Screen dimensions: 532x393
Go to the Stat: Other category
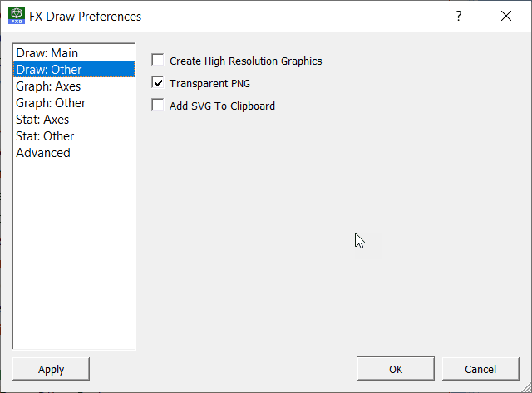[x=74, y=136]
